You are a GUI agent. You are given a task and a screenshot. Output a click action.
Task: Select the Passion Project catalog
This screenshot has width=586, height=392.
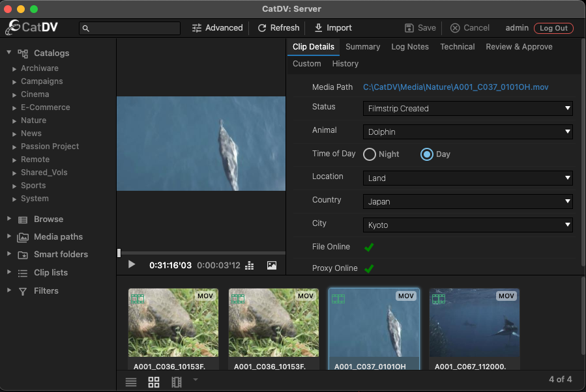pyautogui.click(x=50, y=147)
